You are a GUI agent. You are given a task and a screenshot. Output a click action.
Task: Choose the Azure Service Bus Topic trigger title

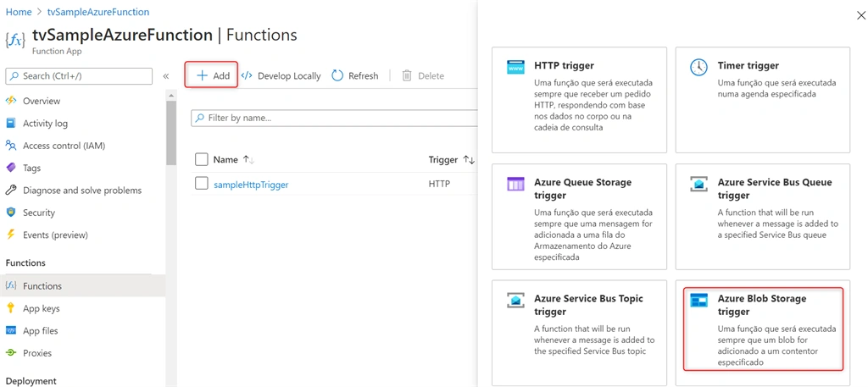[x=588, y=305]
